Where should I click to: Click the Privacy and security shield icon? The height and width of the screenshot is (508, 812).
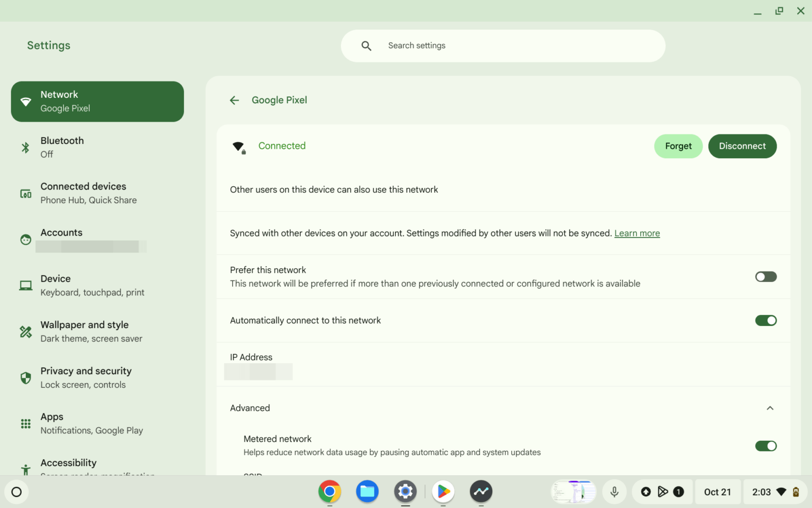[x=25, y=377]
